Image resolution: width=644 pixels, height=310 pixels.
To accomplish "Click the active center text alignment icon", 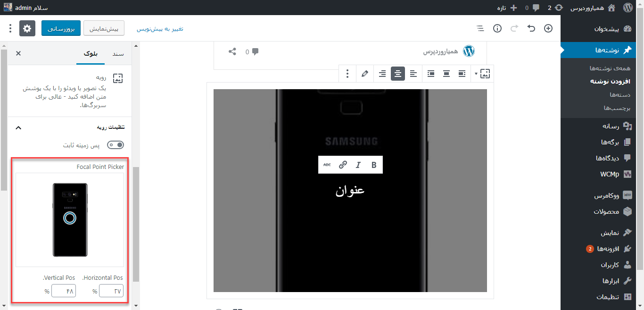I will coord(398,74).
